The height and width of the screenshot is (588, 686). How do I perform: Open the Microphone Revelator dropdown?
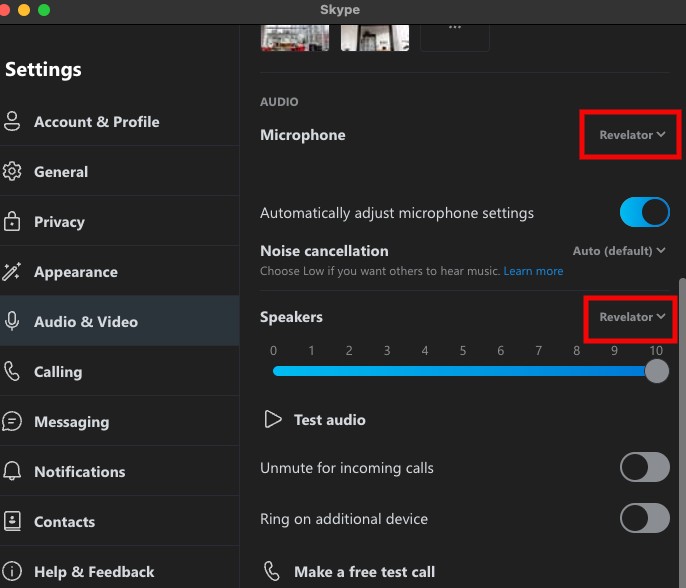[632, 135]
